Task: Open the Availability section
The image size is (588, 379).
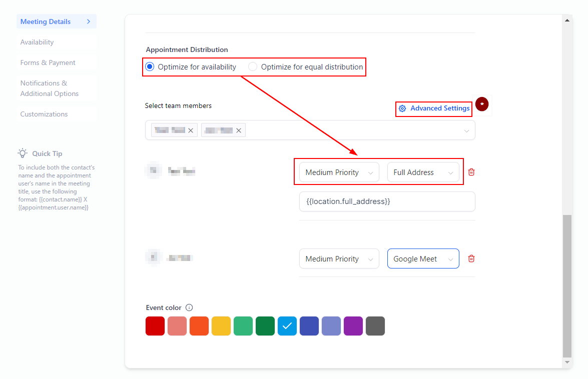Action: (x=37, y=42)
